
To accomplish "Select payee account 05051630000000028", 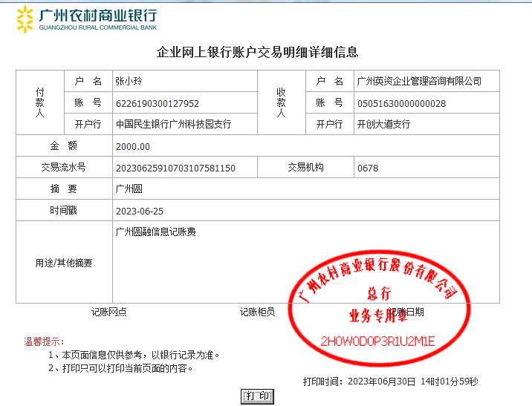I will (x=401, y=103).
